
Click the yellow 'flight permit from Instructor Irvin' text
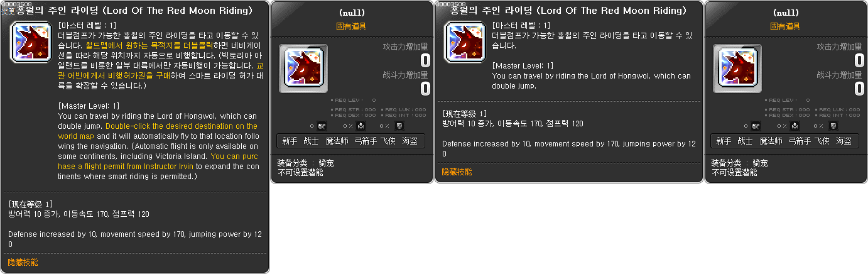coord(138,167)
